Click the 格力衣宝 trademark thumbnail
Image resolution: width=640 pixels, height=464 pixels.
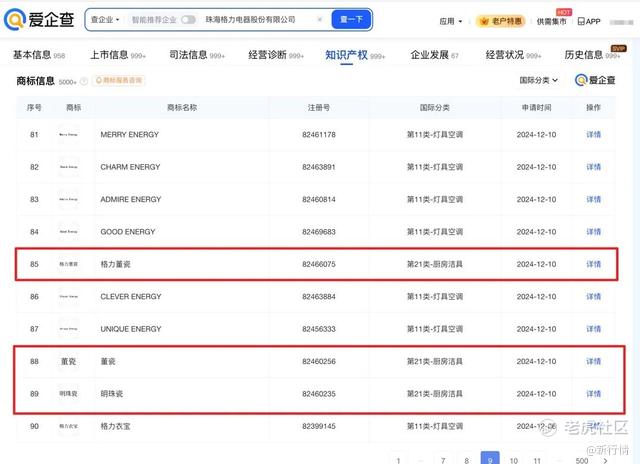point(68,426)
